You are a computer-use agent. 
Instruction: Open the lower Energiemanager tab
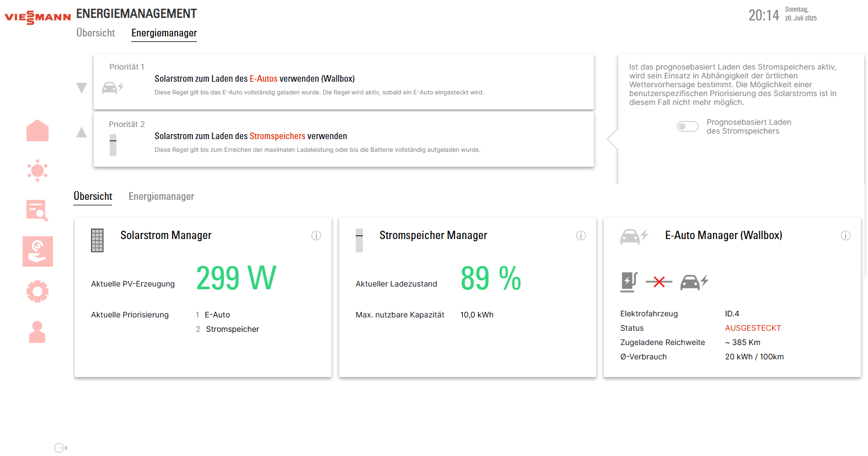tap(161, 197)
